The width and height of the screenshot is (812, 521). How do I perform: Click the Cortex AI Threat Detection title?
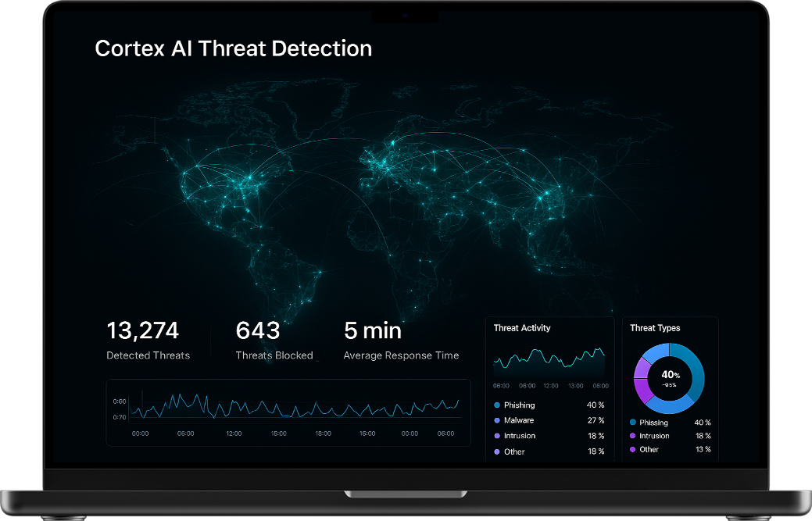click(233, 48)
